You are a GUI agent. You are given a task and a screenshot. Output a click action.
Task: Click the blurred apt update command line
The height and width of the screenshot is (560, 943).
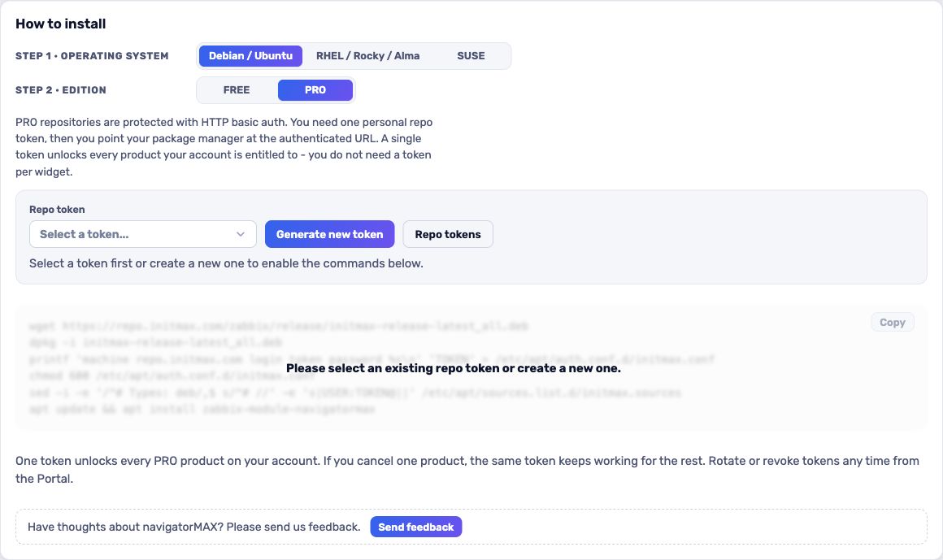point(202,409)
